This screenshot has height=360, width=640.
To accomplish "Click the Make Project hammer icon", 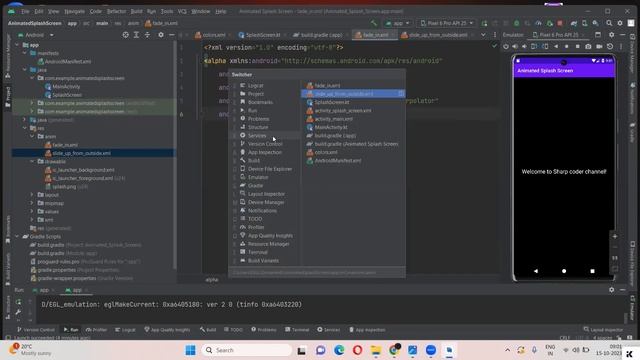I will coord(373,23).
